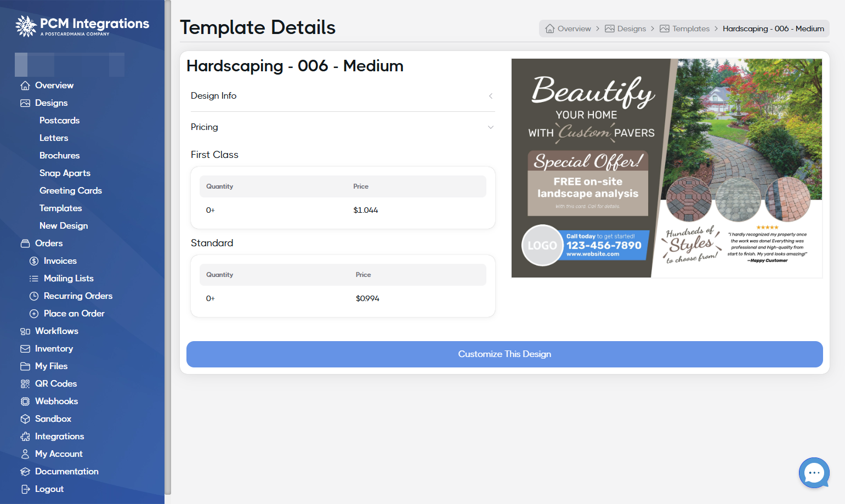
Task: Click the Workflows icon in sidebar
Action: coord(25,331)
